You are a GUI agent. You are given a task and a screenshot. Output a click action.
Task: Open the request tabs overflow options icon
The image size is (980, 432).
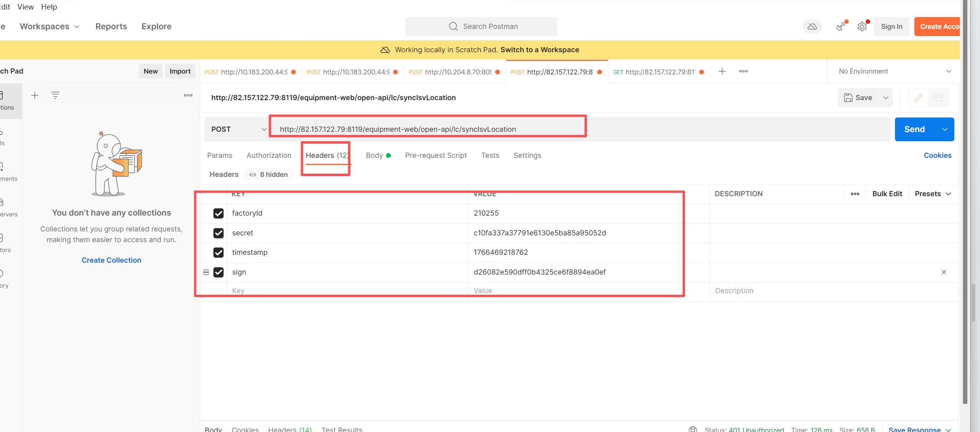[744, 71]
